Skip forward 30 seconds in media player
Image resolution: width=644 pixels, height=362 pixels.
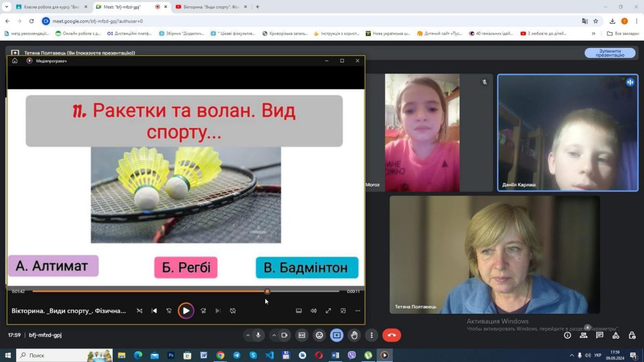tap(203, 311)
